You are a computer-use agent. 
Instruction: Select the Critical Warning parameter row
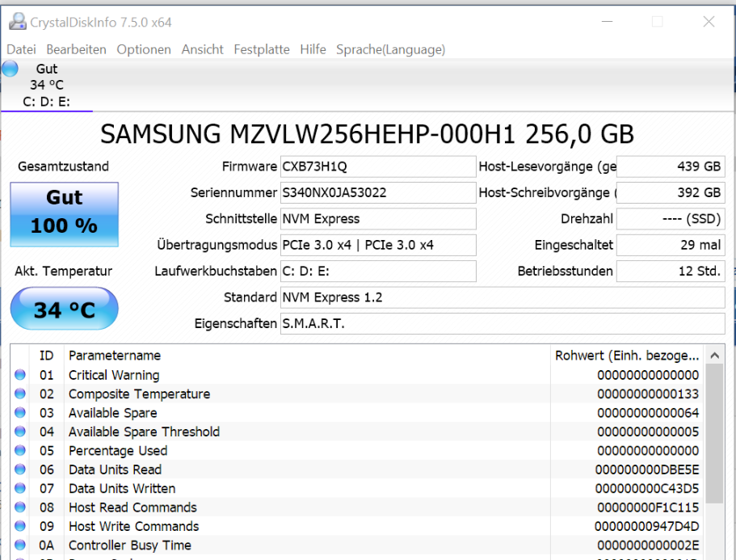click(357, 375)
